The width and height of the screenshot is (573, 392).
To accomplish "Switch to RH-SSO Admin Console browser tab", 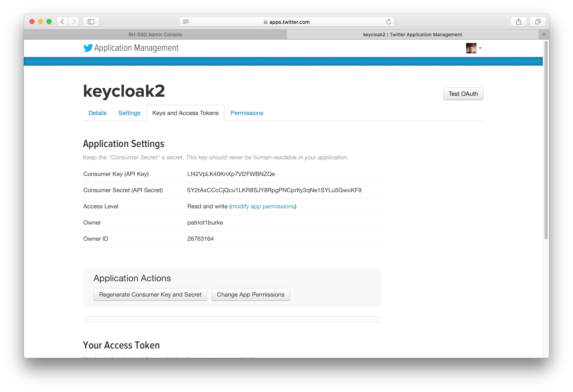I will coord(155,35).
